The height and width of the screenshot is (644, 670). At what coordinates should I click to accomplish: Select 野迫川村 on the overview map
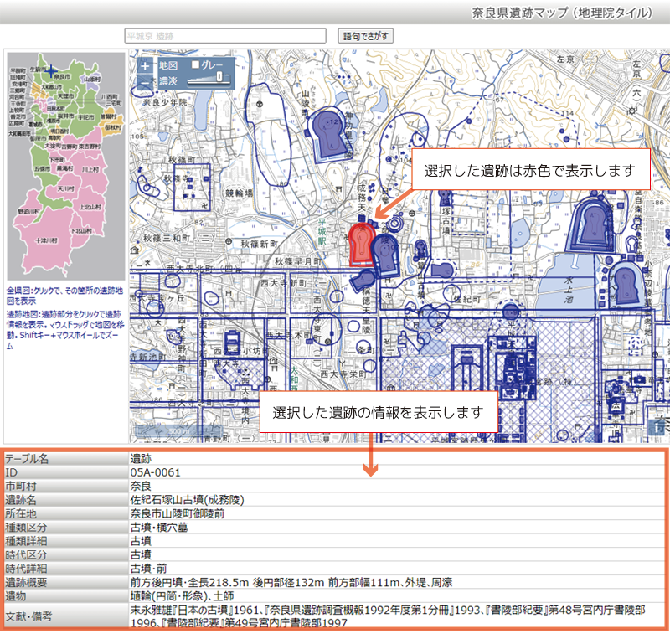click(x=28, y=212)
